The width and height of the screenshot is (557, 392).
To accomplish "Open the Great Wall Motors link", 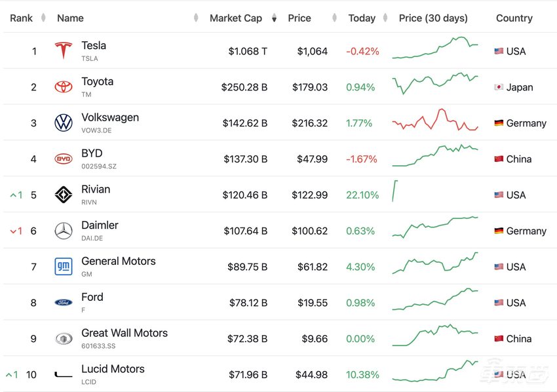I will pos(125,333).
